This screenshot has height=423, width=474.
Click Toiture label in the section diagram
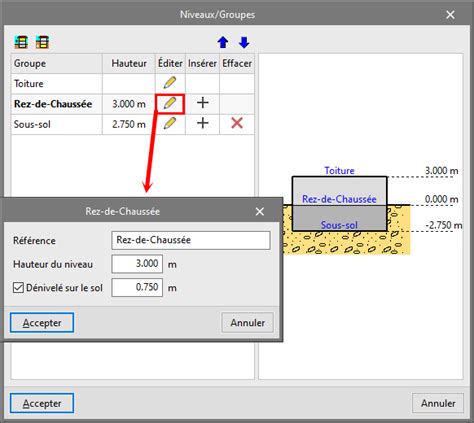click(x=339, y=171)
